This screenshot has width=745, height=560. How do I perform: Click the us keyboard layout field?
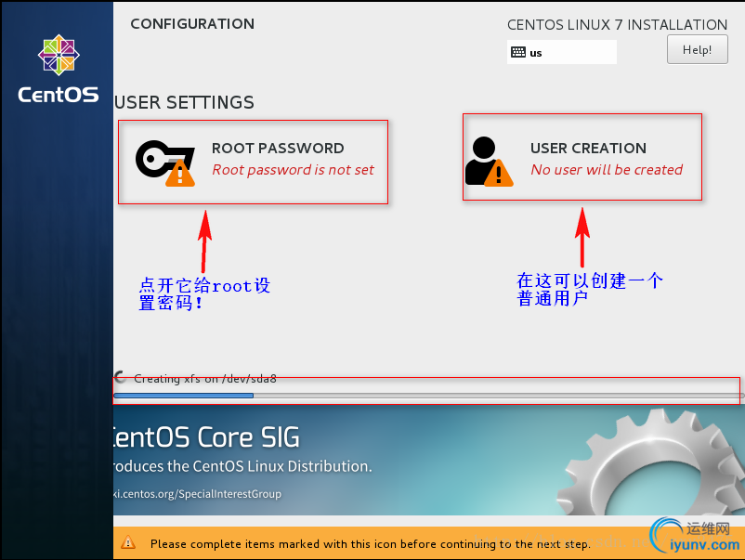pyautogui.click(x=562, y=52)
